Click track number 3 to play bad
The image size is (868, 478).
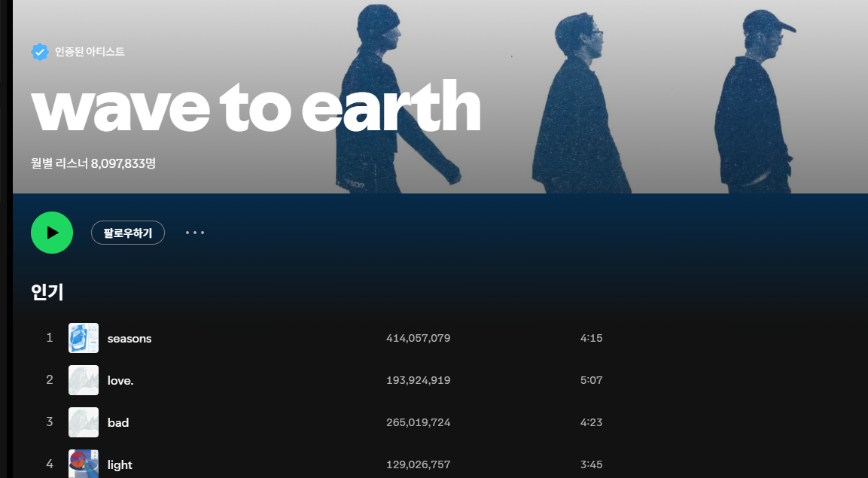49,422
